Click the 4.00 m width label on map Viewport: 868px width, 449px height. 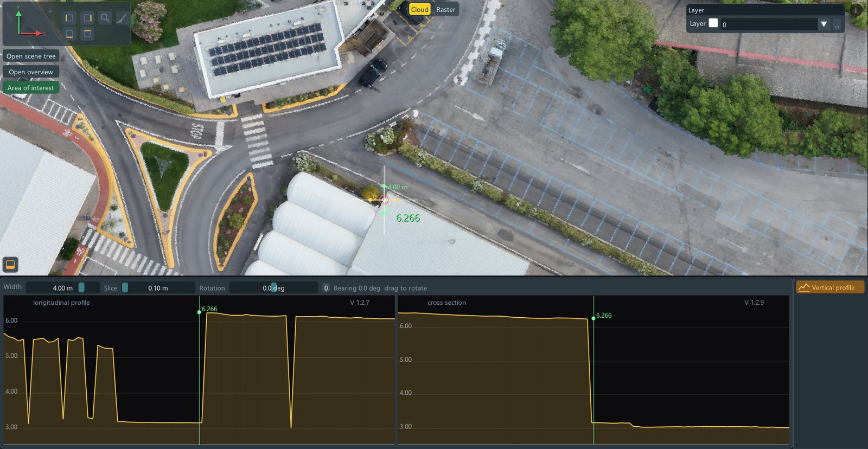398,187
